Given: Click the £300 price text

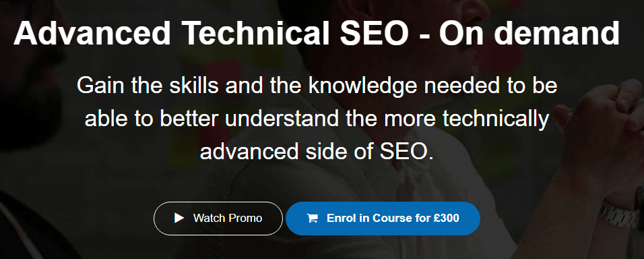Looking at the screenshot, I should coord(446,218).
